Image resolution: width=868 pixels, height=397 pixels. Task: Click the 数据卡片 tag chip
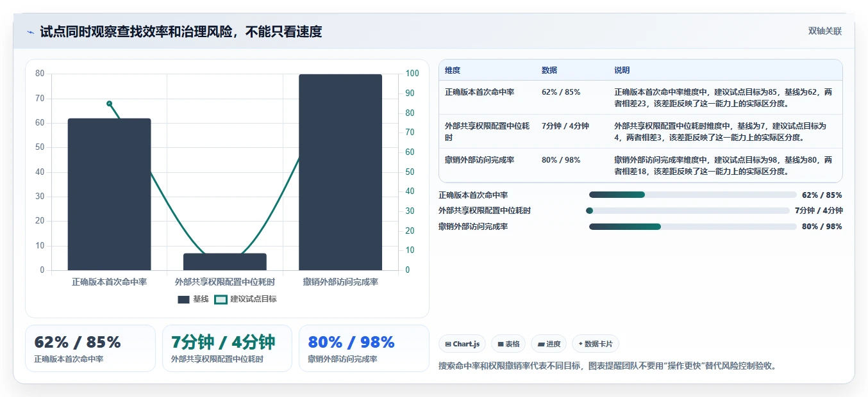click(x=596, y=344)
